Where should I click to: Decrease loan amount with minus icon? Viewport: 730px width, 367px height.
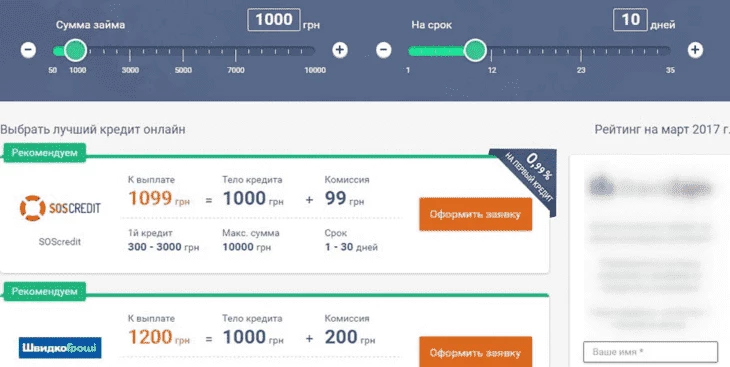28,50
